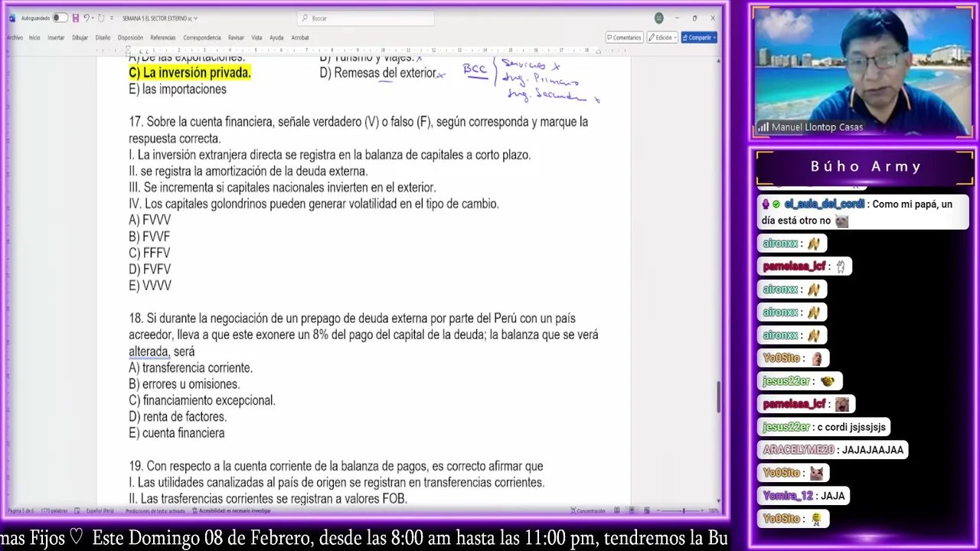Click the Página 5 de 6 indicator

coord(19,510)
